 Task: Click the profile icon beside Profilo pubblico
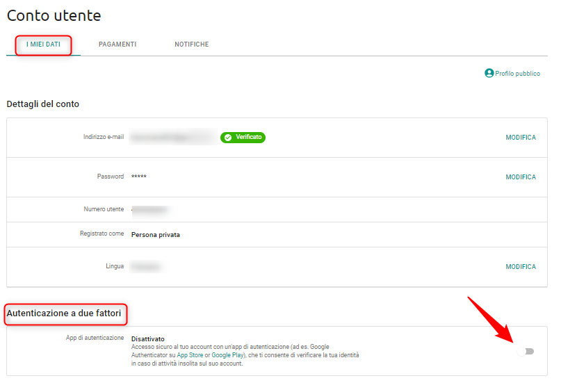point(489,73)
